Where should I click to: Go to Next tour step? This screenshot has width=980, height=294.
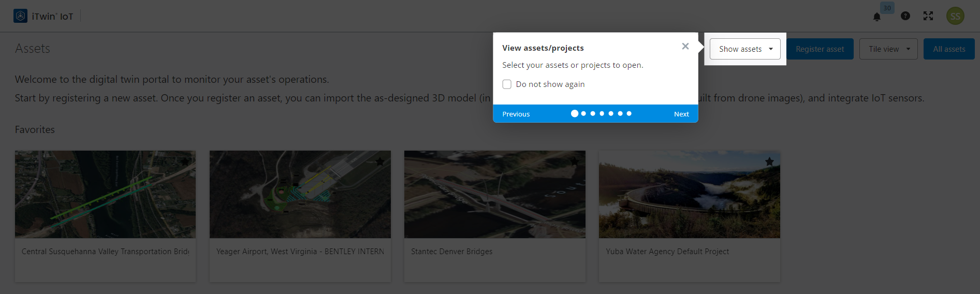click(x=681, y=114)
